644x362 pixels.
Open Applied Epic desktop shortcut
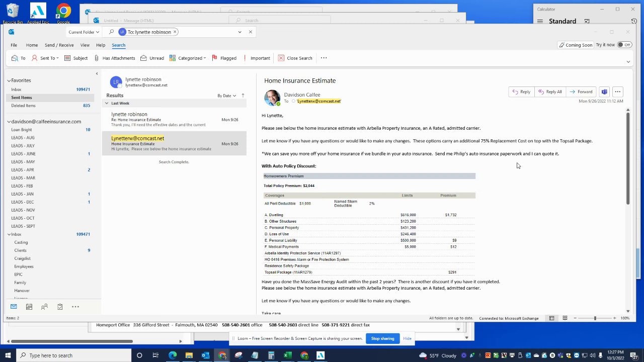point(38,13)
